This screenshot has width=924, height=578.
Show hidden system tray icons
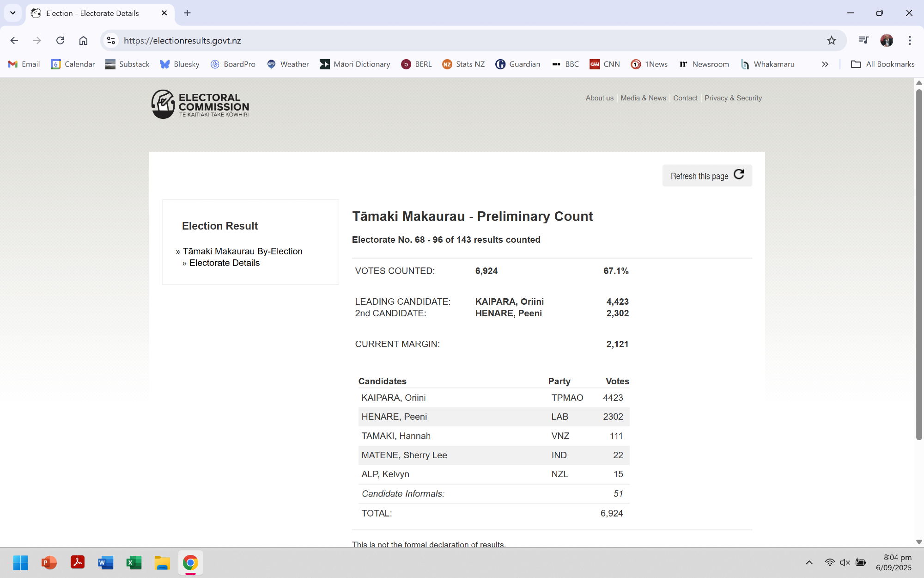click(809, 563)
